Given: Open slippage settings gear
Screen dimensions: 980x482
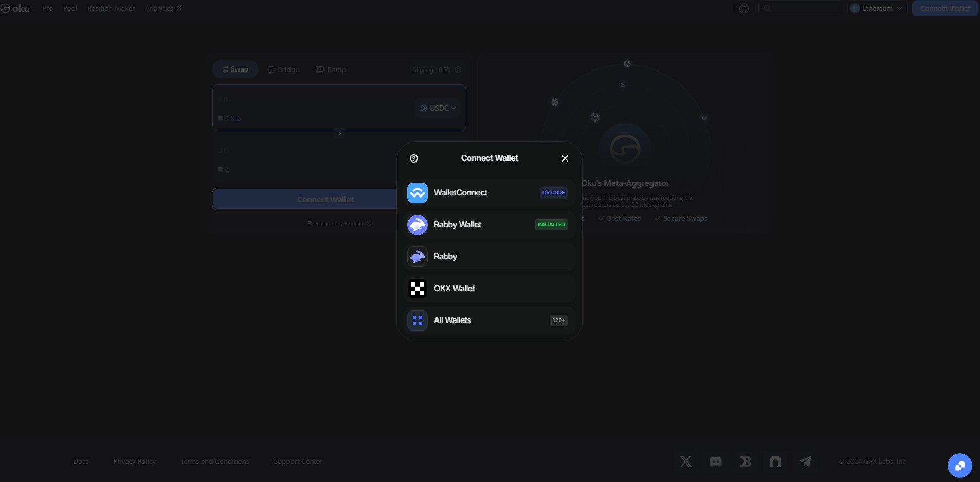Looking at the screenshot, I should (458, 69).
